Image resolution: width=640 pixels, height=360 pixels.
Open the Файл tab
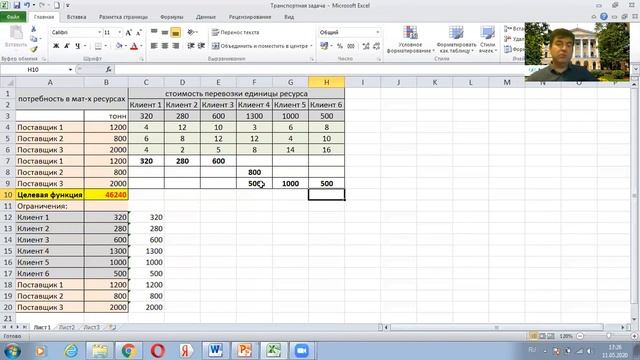13,17
